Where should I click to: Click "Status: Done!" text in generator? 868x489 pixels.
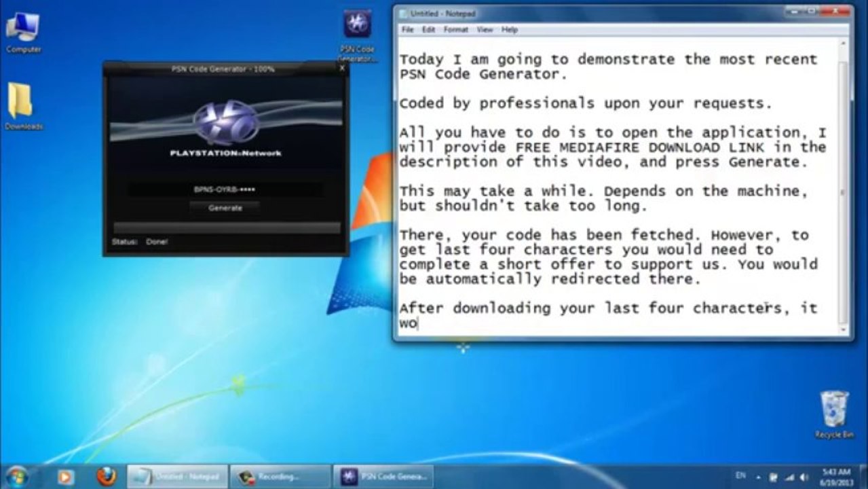click(140, 242)
